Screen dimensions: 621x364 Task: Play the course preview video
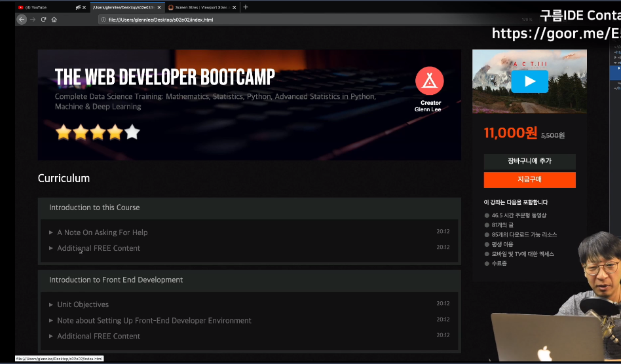[529, 81]
